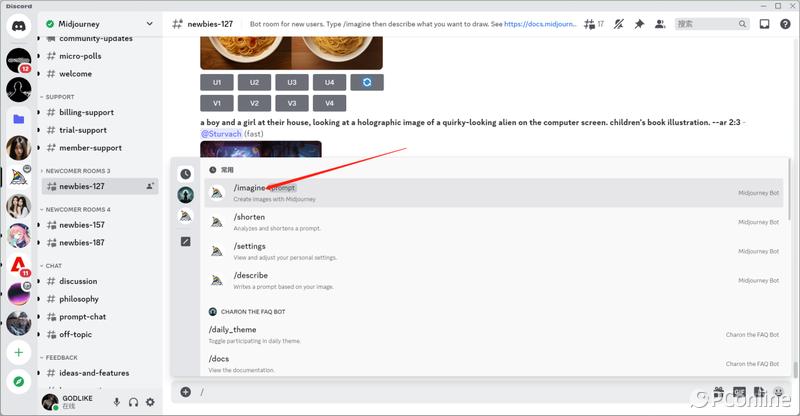Open Discord home direct messages icon

19,25
